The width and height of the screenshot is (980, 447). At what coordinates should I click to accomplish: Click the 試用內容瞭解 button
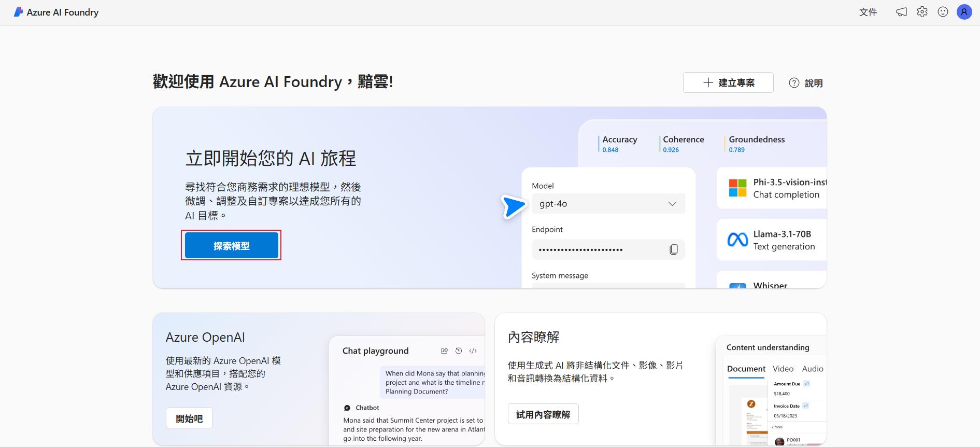point(543,414)
